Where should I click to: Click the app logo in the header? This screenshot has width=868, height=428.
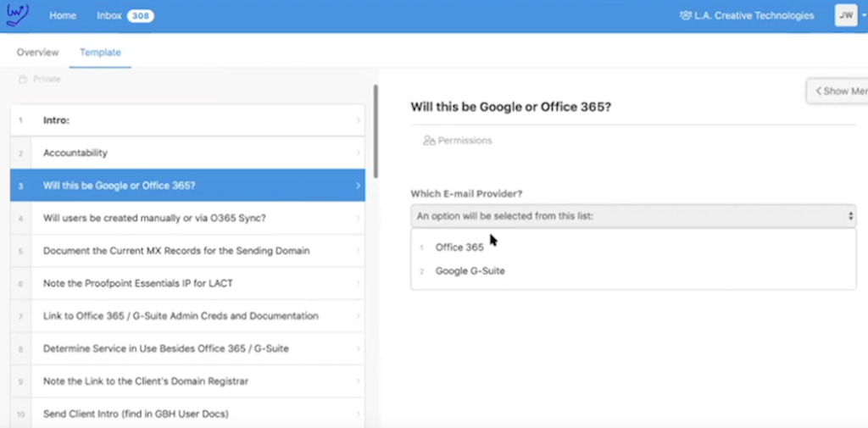17,15
